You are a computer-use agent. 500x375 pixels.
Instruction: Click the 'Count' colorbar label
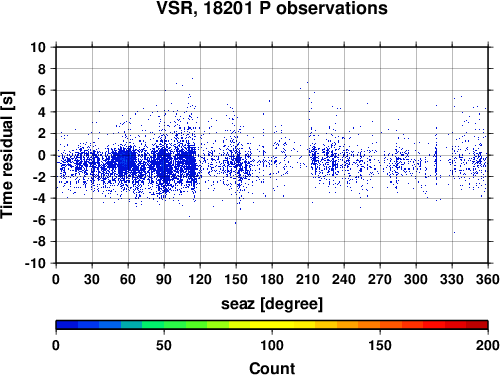coord(272,368)
